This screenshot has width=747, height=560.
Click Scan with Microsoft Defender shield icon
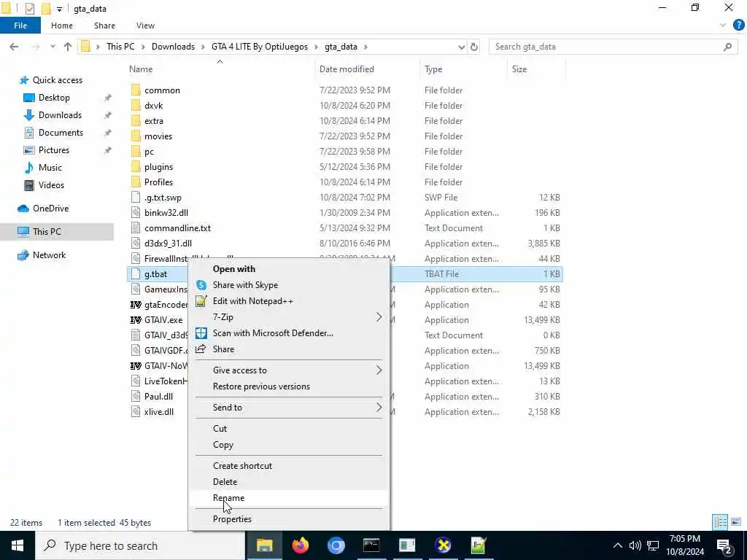point(201,332)
